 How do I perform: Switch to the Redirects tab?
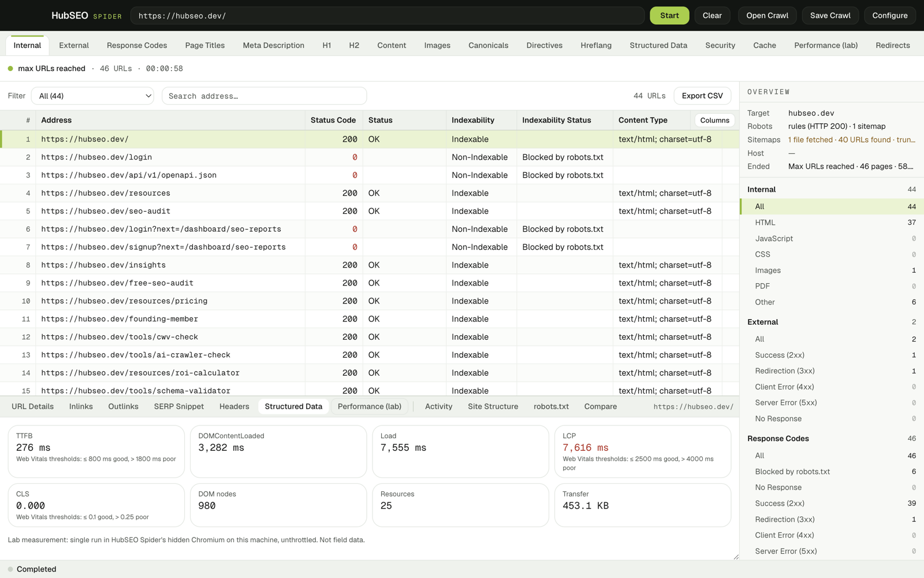tap(892, 45)
